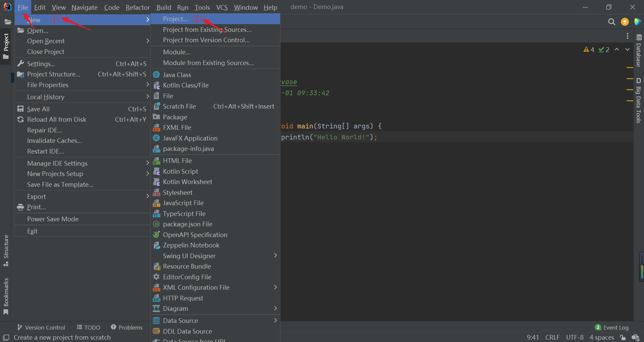Click the Save All disk icon

tap(20, 109)
